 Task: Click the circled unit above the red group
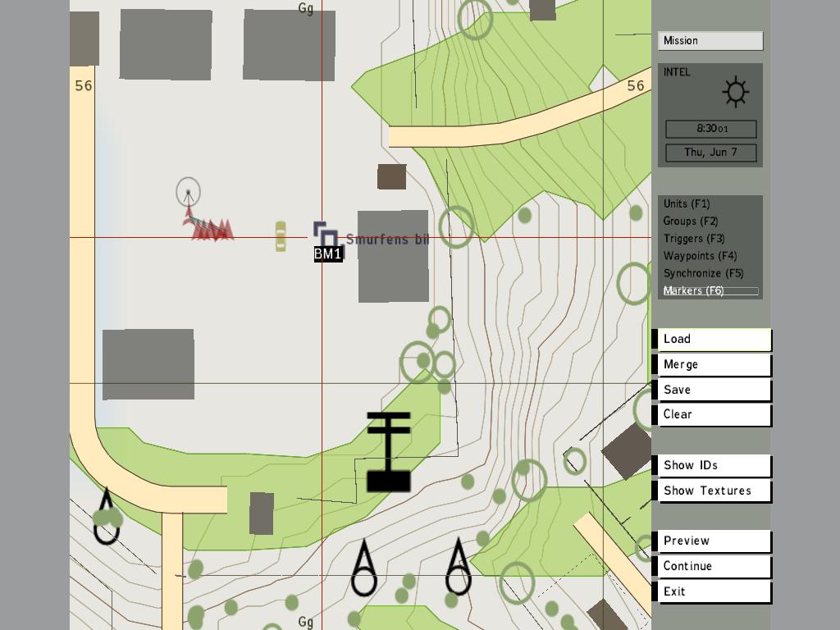click(x=188, y=192)
